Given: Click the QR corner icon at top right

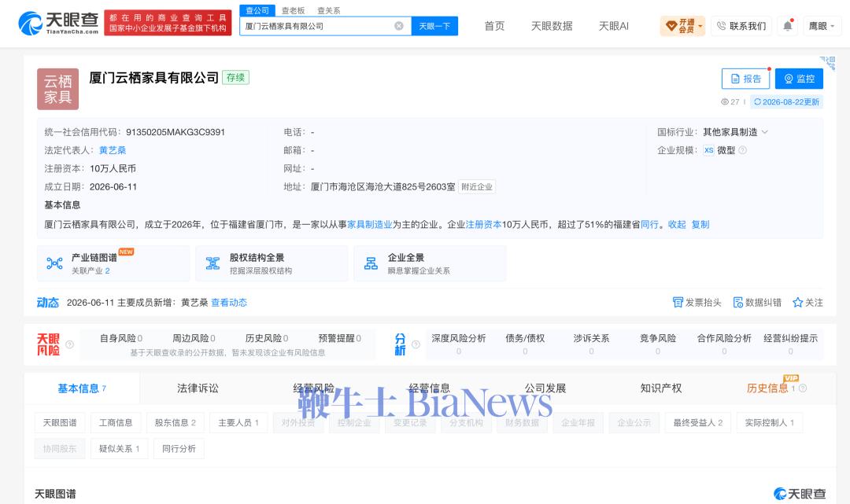Looking at the screenshot, I should tap(828, 63).
